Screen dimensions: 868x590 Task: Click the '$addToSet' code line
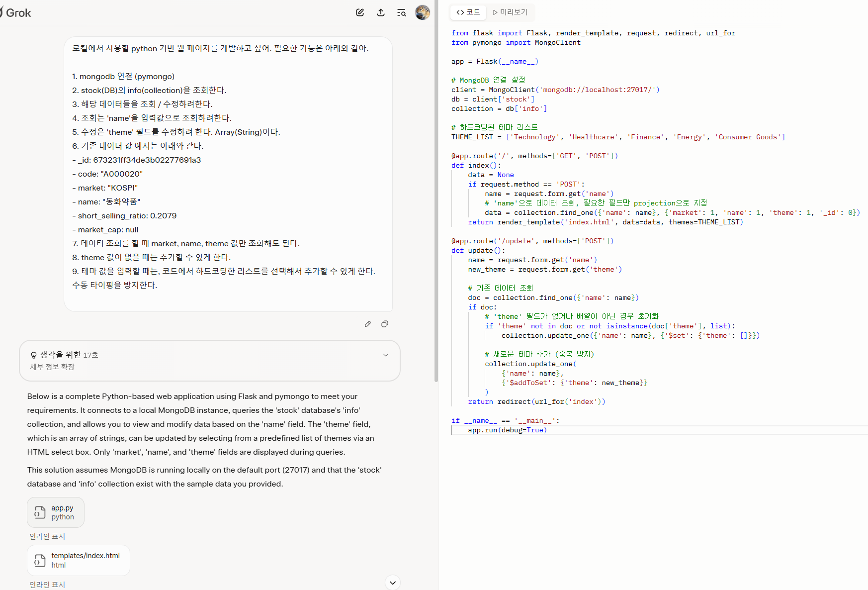point(574,383)
